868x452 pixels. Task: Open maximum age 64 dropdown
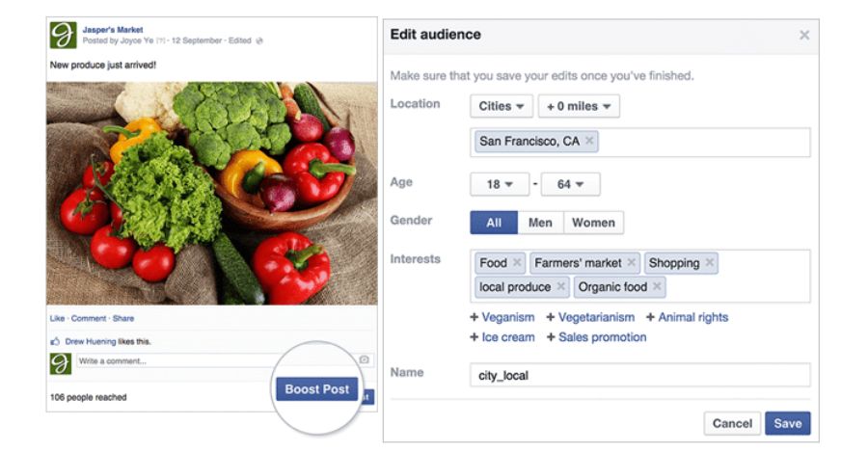570,184
